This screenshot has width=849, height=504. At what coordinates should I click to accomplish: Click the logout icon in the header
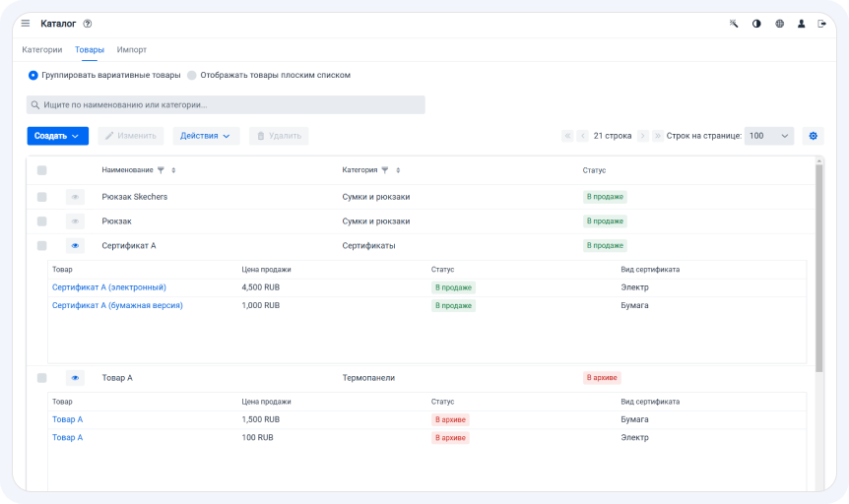(822, 24)
